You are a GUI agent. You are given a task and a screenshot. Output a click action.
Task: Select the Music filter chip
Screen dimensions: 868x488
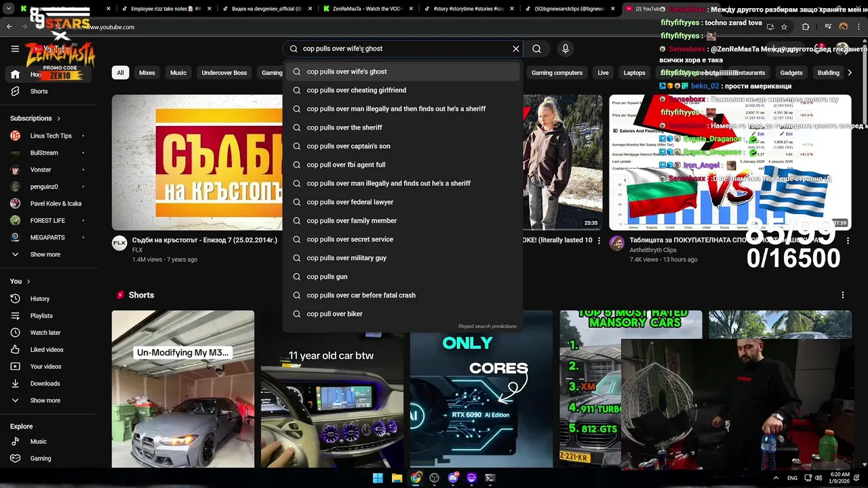pyautogui.click(x=178, y=73)
